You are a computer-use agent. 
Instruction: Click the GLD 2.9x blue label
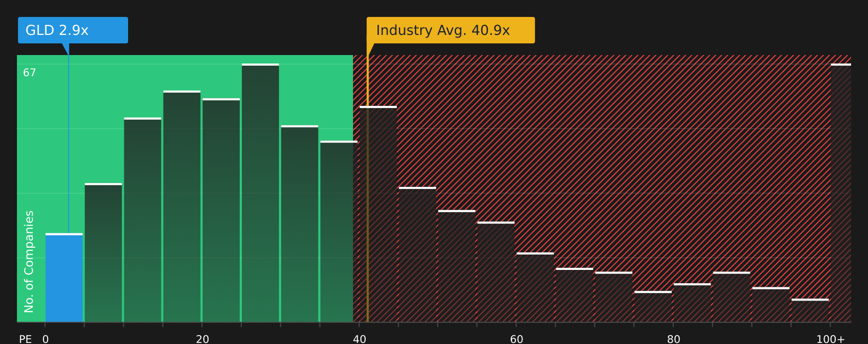click(73, 30)
